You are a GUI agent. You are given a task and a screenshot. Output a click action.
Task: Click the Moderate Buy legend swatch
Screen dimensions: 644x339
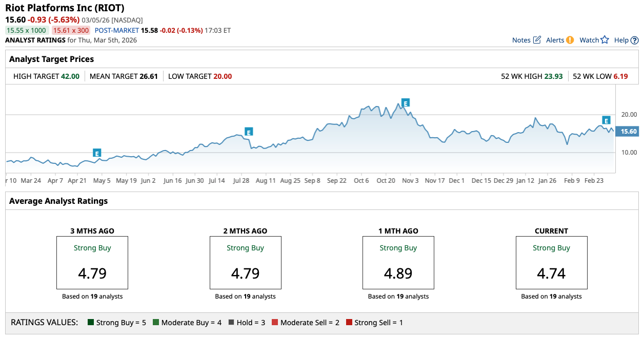[x=156, y=323]
